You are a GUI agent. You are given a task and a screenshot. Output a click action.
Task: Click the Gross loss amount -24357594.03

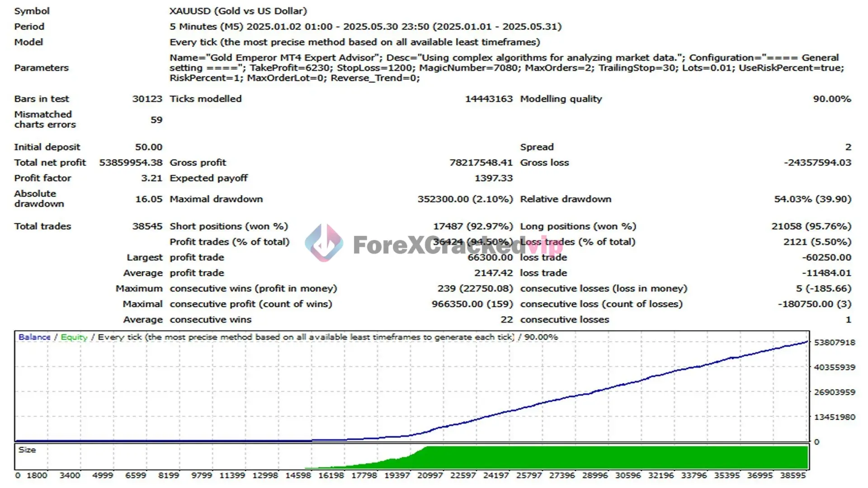pyautogui.click(x=817, y=163)
